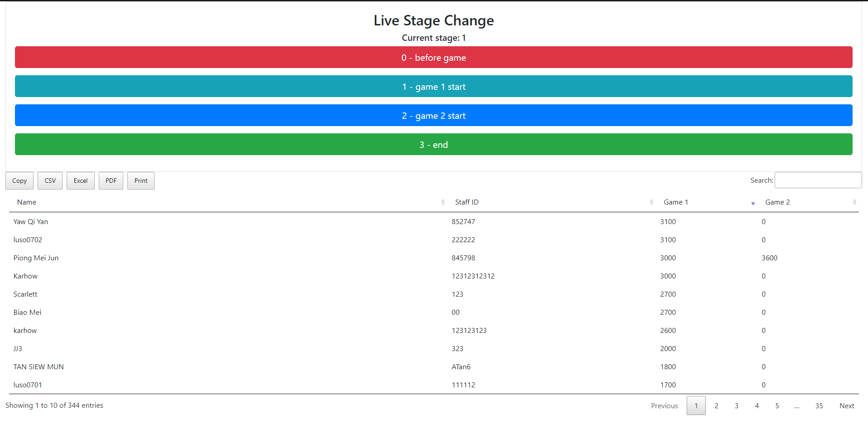
Task: Open page 4 in pagination
Action: [x=756, y=405]
